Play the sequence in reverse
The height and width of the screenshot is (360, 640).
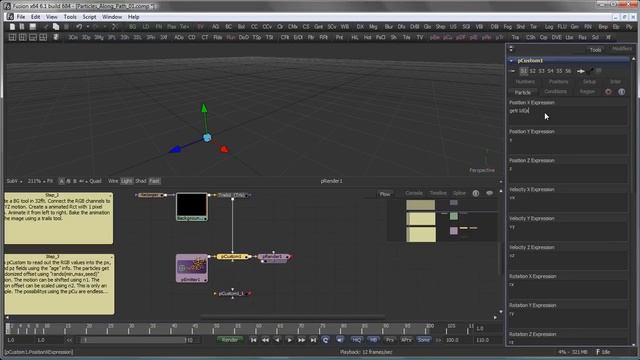[277, 340]
